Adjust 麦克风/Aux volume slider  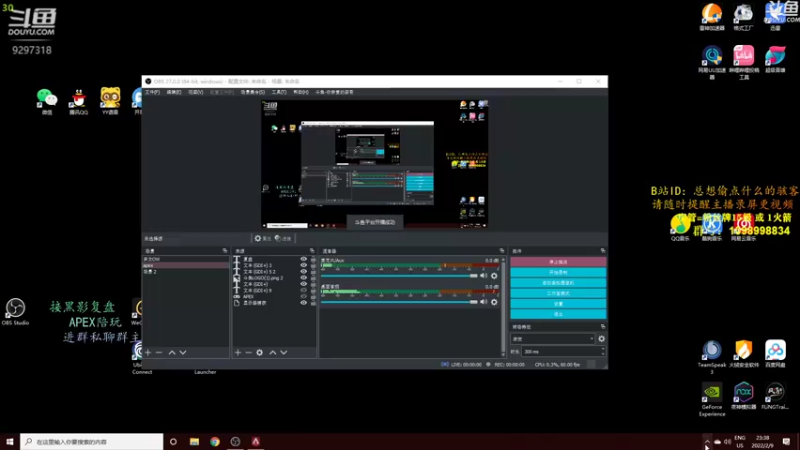click(x=399, y=276)
